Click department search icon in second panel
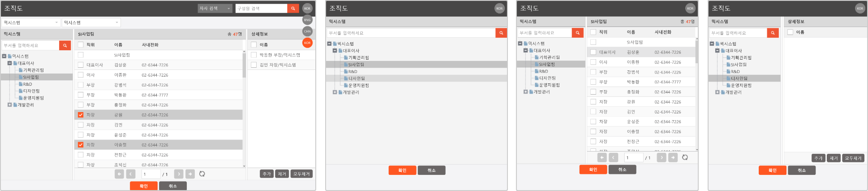 501,33
